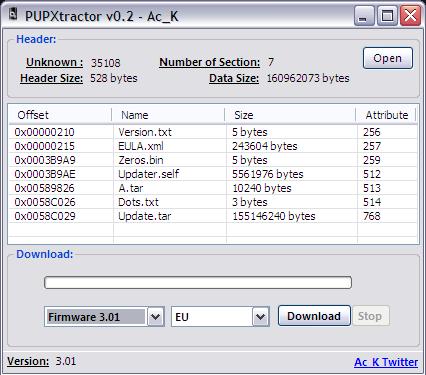Click the Data Size label

[234, 78]
